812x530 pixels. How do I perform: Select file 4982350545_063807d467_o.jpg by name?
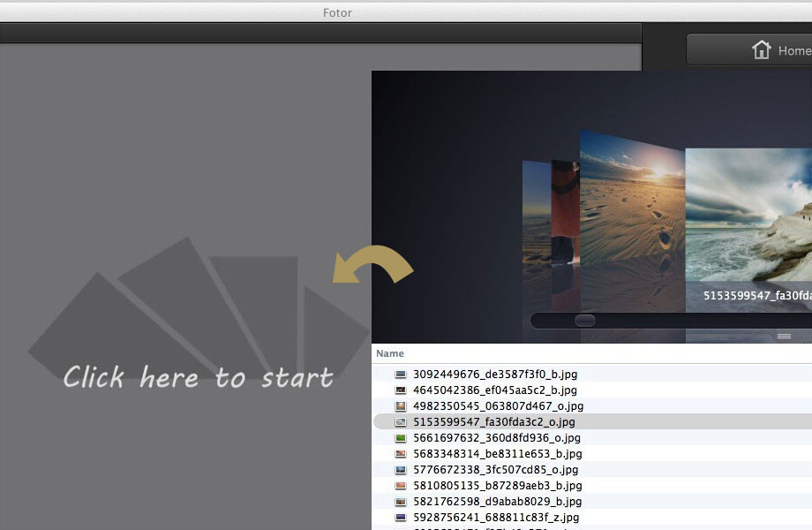tap(498, 406)
